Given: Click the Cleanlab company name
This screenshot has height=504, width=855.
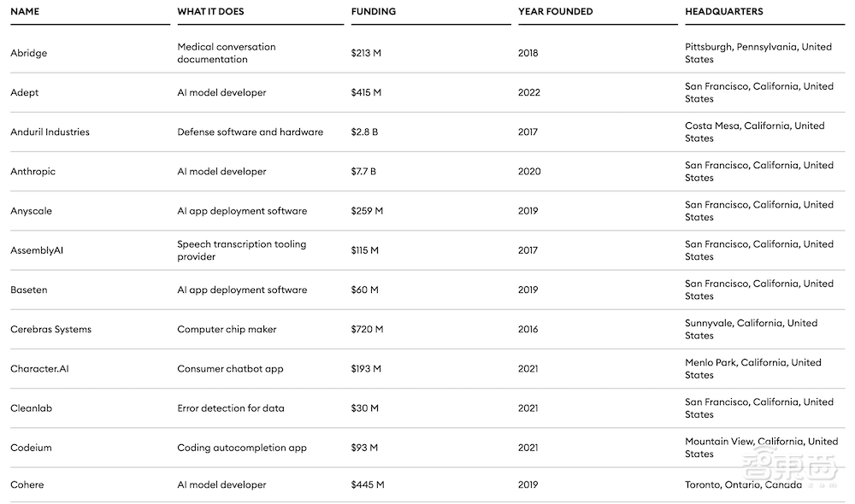Looking at the screenshot, I should [31, 408].
